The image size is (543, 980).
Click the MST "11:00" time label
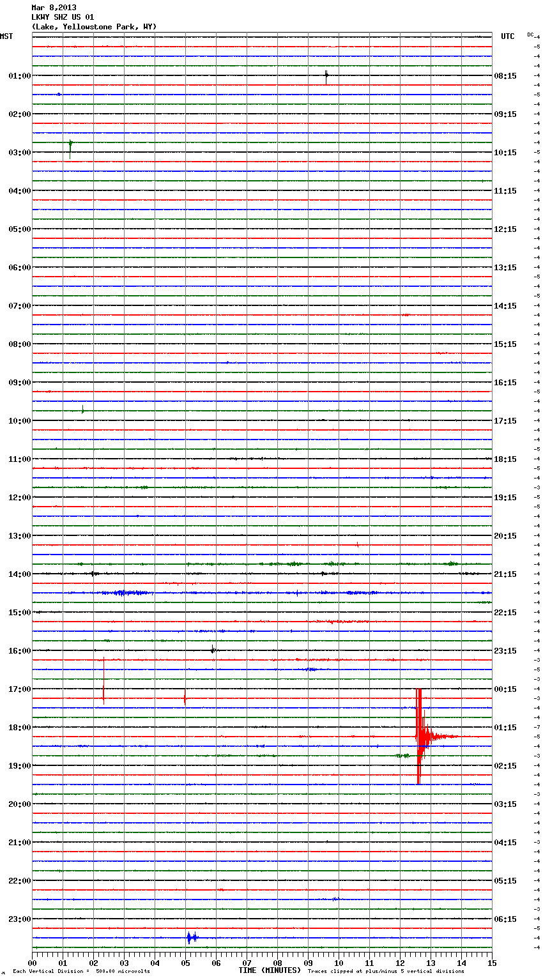tap(20, 459)
